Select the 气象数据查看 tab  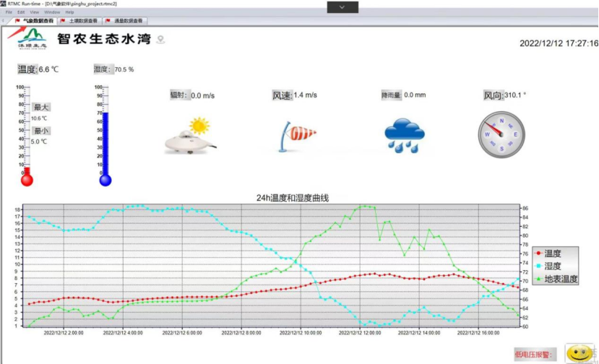[x=34, y=21]
